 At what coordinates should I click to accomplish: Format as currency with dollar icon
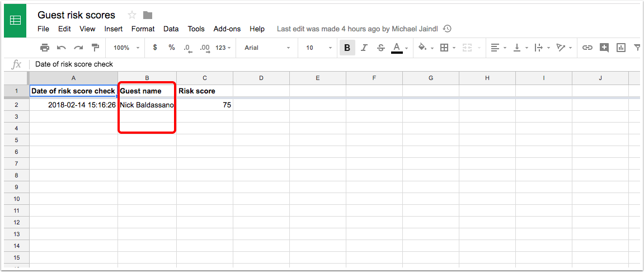point(155,48)
